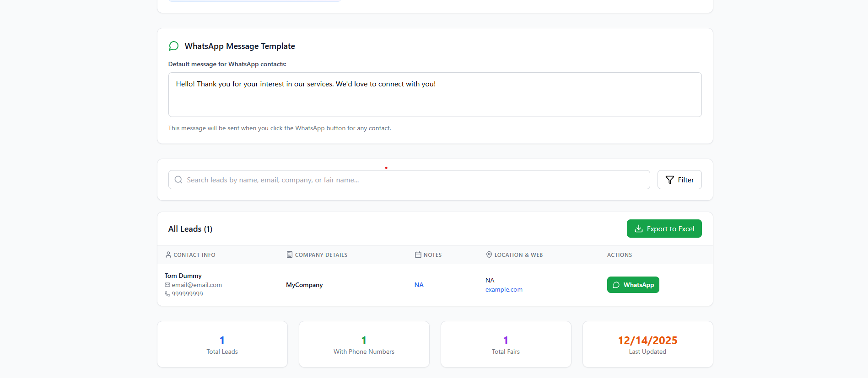Click the phone number 999999999

[188, 294]
